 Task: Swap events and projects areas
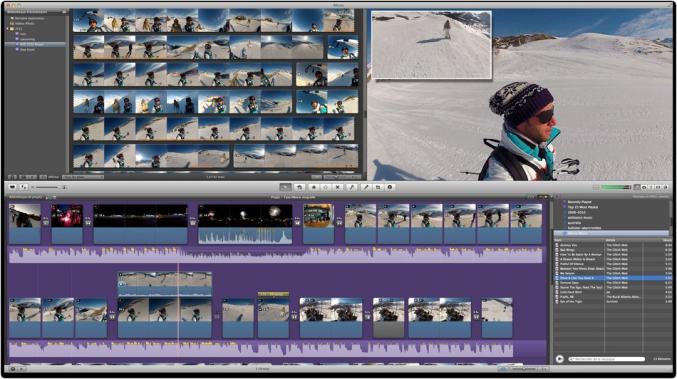pyautogui.click(x=24, y=187)
